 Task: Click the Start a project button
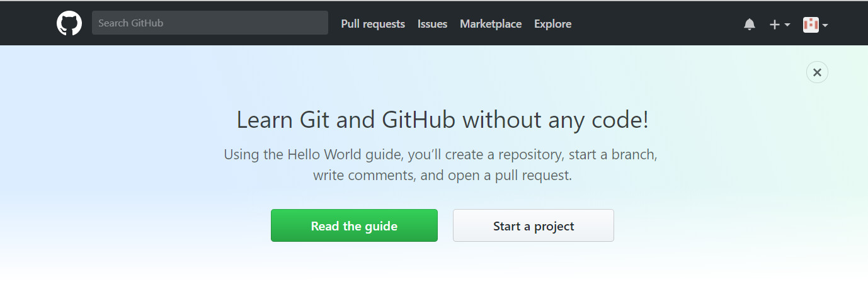point(534,225)
